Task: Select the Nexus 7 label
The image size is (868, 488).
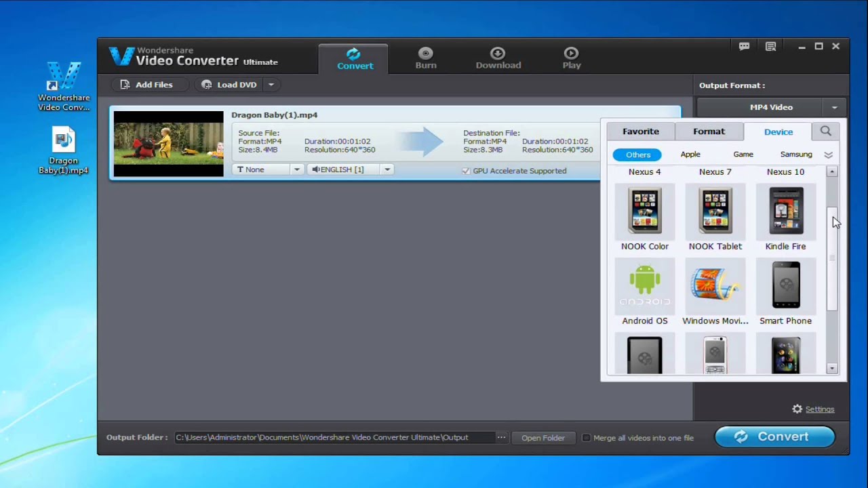Action: coord(715,172)
